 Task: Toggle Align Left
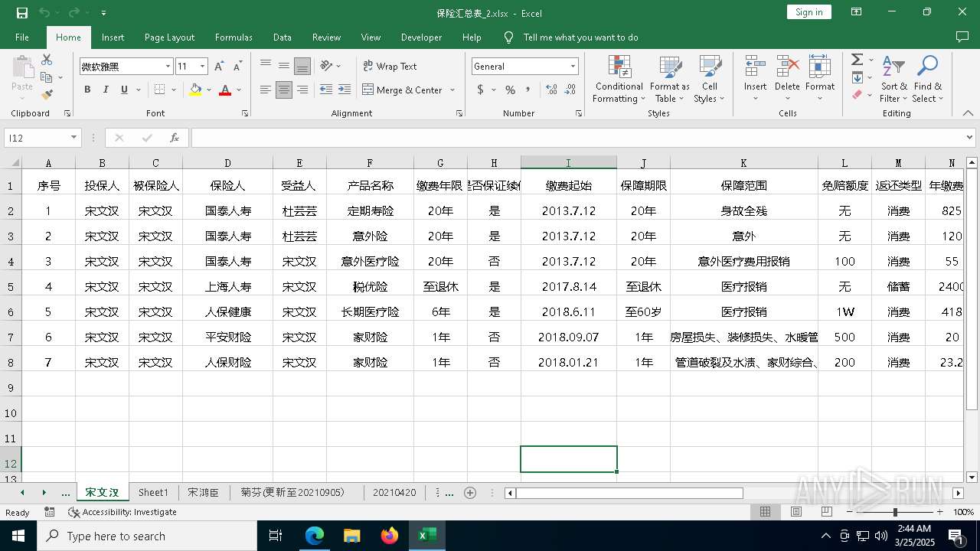(265, 90)
